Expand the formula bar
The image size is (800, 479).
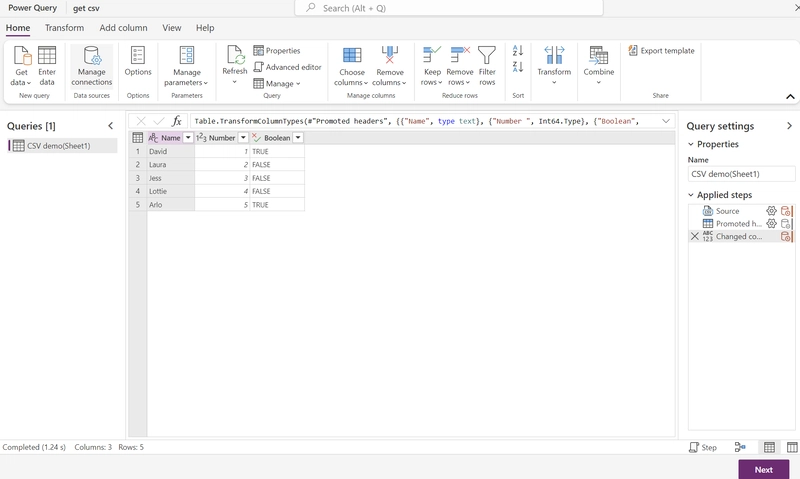pyautogui.click(x=666, y=121)
